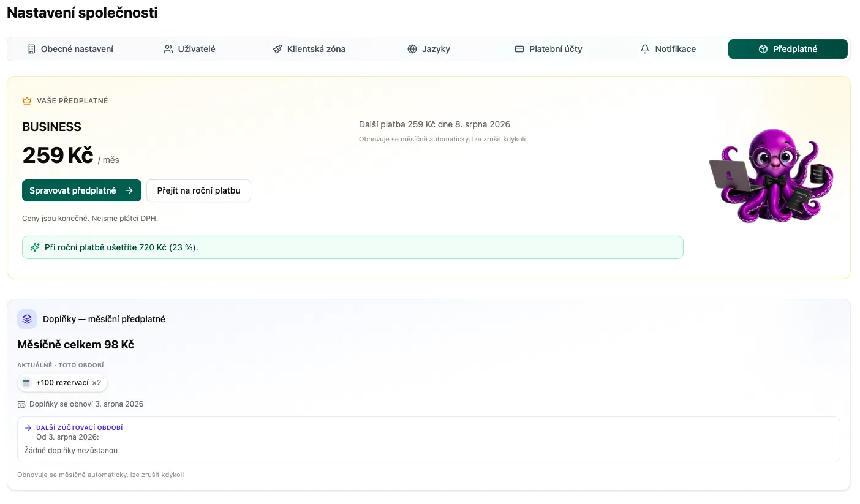Click the crown icon by Vaše předplatné
This screenshot has height=504, width=860.
(27, 100)
